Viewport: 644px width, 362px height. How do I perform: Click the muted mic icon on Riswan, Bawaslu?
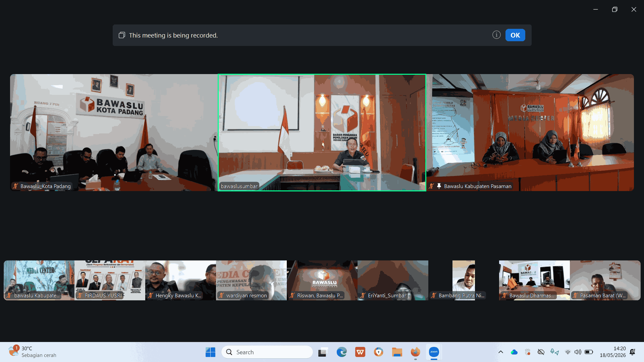click(x=292, y=295)
